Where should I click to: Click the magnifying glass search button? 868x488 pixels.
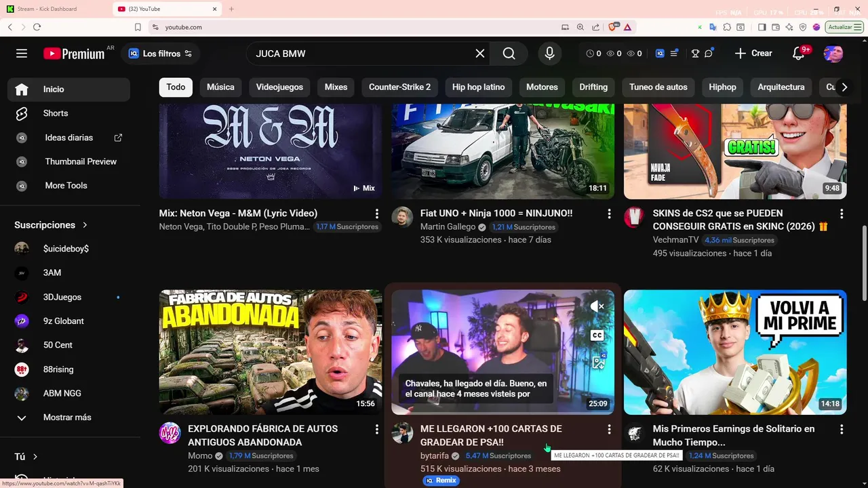point(509,54)
